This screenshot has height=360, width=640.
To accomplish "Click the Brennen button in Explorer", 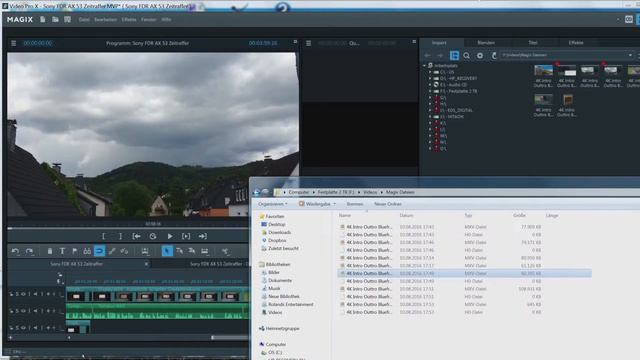I will tap(355, 204).
